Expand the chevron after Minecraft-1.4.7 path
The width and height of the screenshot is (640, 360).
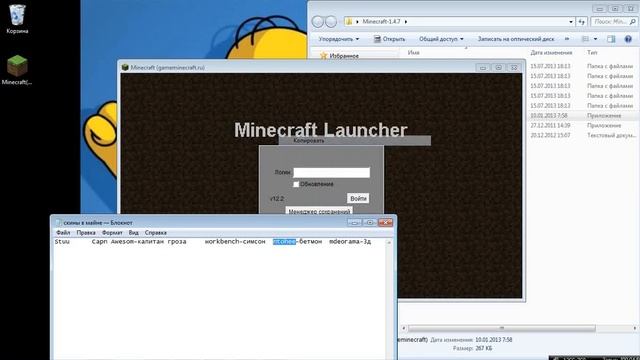(x=406, y=22)
